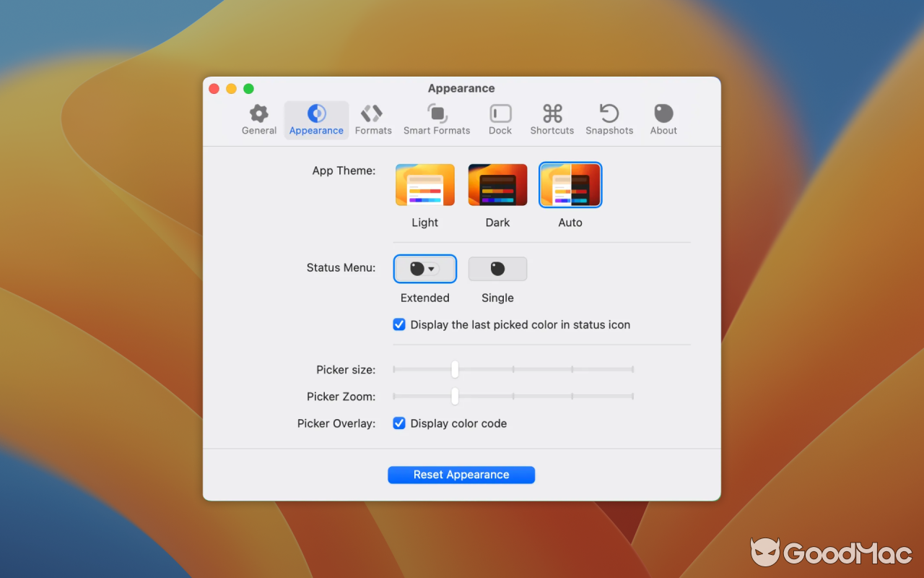Open the Dock settings icon
Screen dimensions: 924x578
click(x=500, y=113)
